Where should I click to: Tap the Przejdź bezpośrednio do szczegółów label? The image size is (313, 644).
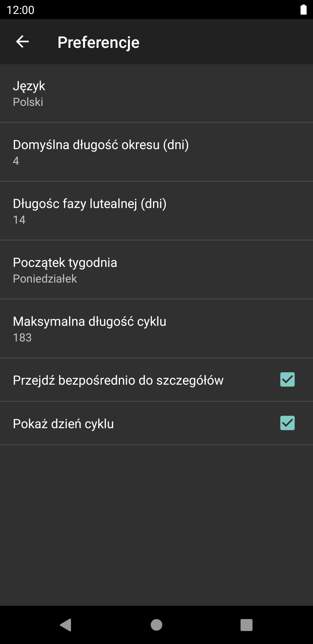click(118, 380)
